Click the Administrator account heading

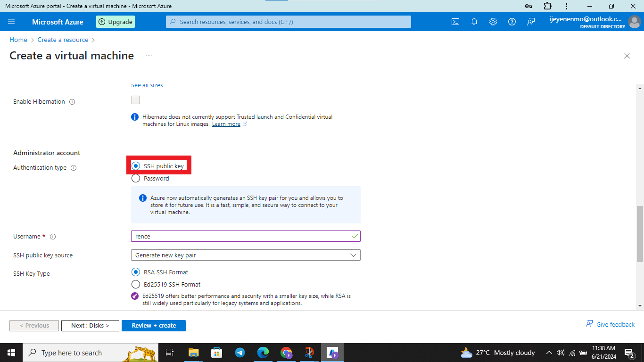click(x=47, y=153)
